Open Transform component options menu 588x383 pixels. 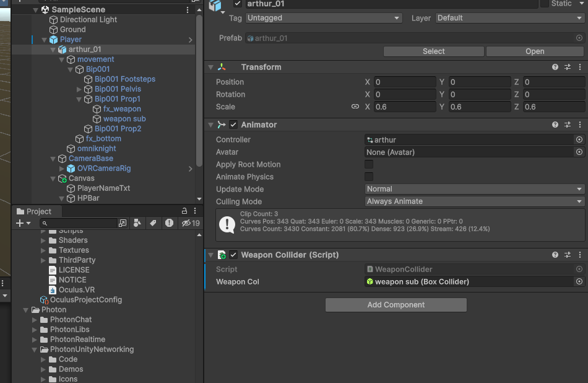[x=580, y=67]
